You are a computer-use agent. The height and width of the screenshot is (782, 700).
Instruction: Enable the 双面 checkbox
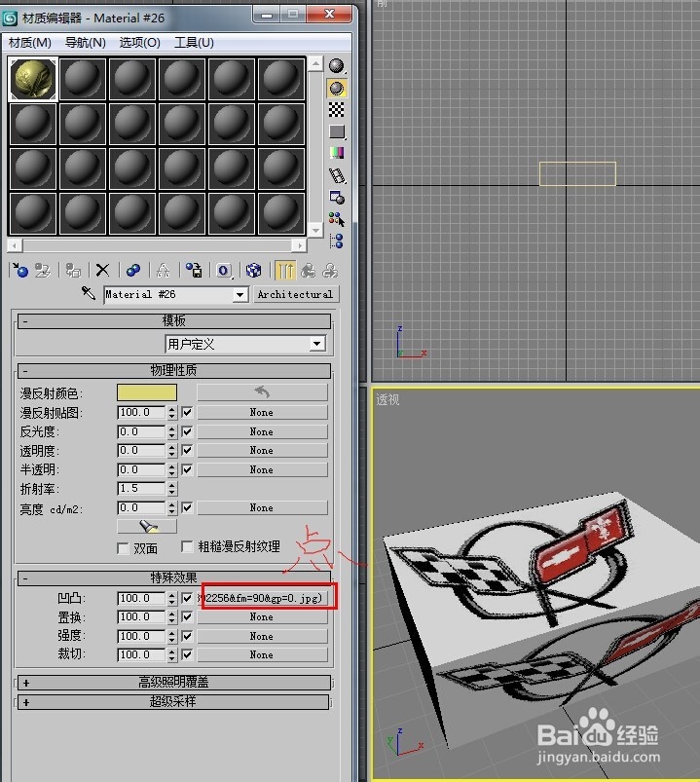click(123, 548)
